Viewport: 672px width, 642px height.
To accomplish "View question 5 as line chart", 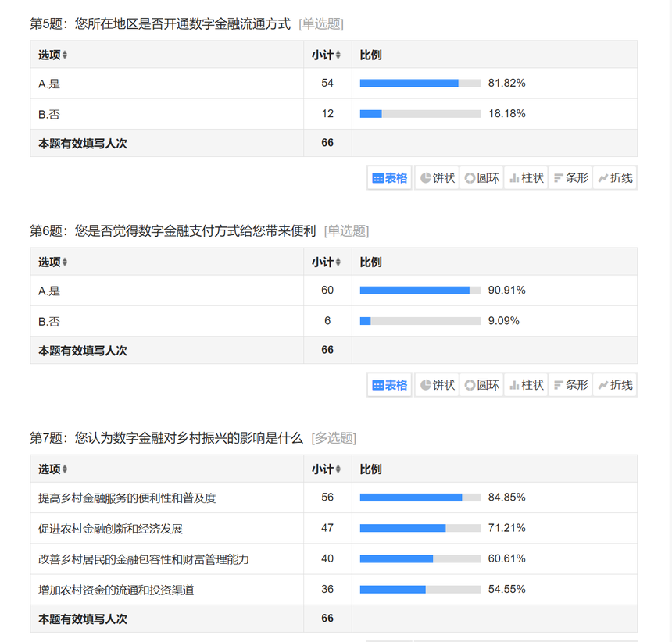I will point(615,178).
